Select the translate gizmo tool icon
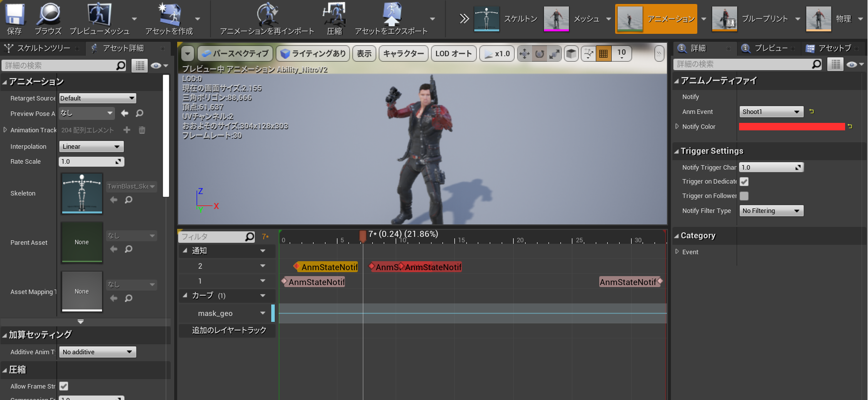 pos(525,53)
